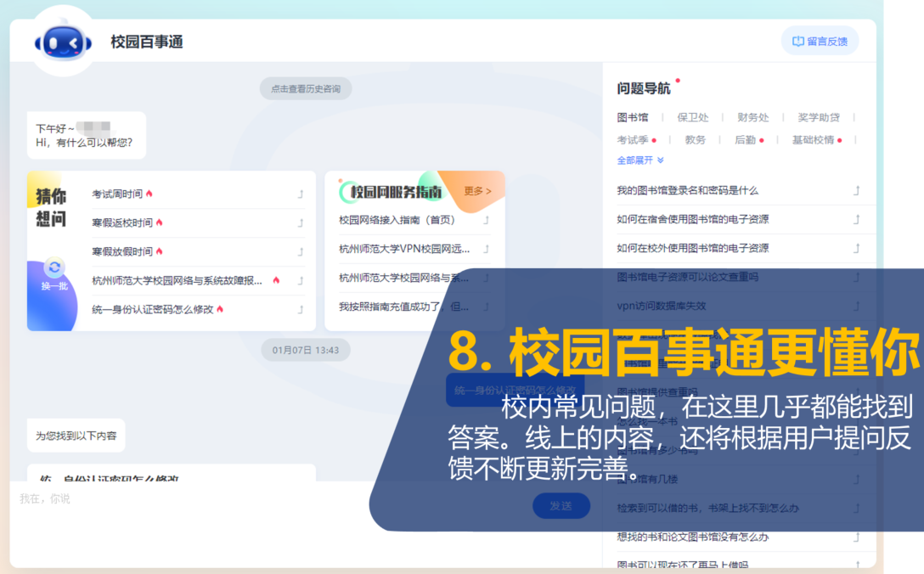Open 杭州师范大学校园网络与系统故障报 question

[x=177, y=280]
